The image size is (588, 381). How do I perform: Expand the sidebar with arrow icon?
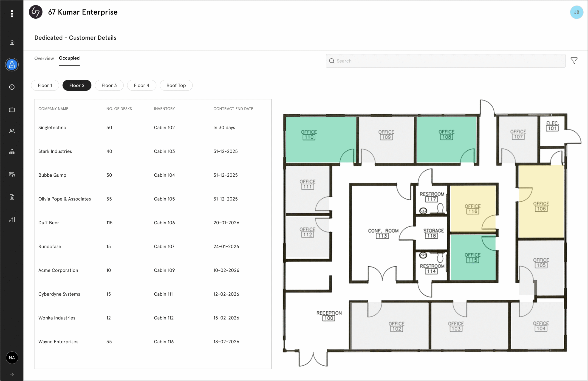(12, 374)
